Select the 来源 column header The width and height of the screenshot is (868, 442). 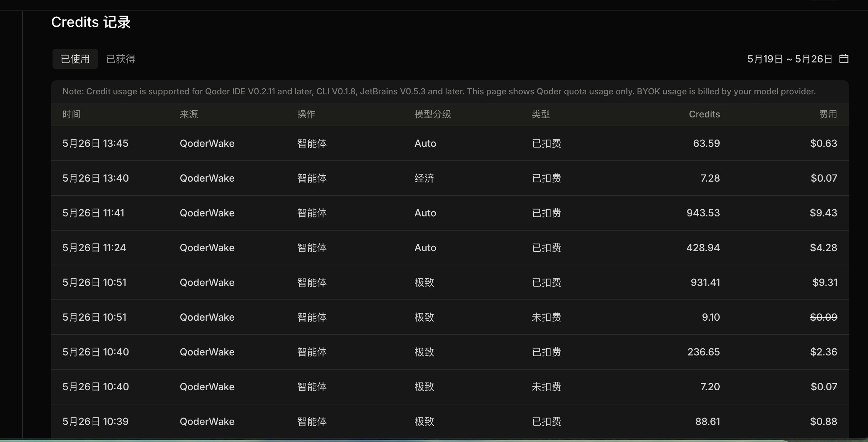coord(189,114)
